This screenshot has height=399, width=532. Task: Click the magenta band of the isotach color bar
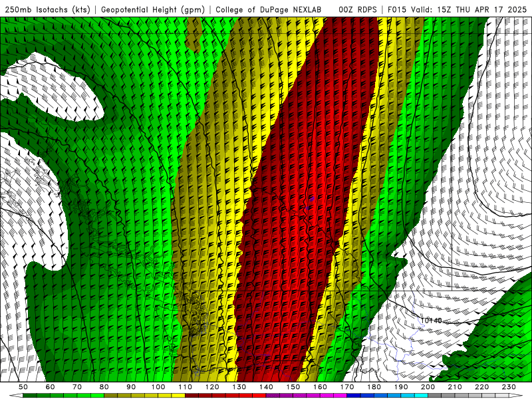pos(307,396)
